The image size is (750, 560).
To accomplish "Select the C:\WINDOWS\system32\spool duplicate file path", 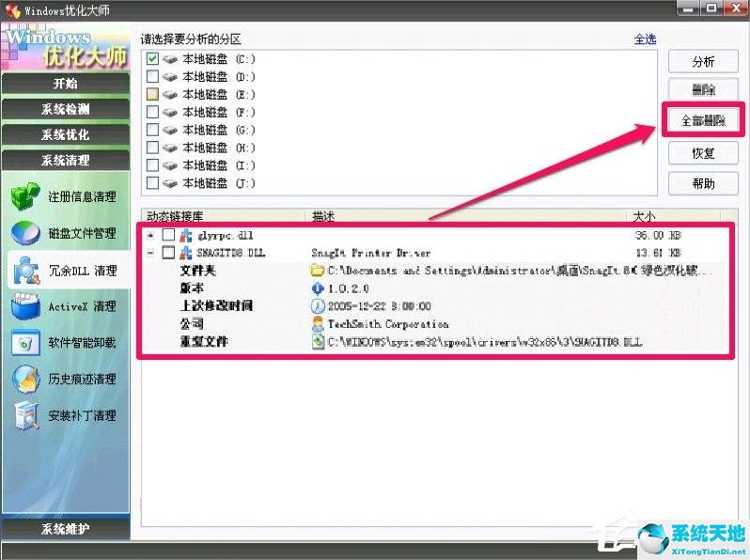I will coord(485,342).
